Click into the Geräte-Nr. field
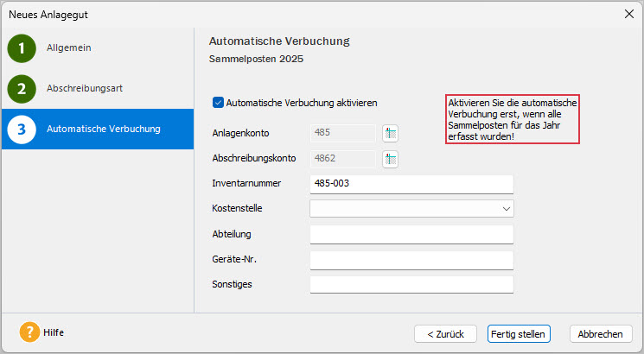644x354 pixels. click(411, 260)
